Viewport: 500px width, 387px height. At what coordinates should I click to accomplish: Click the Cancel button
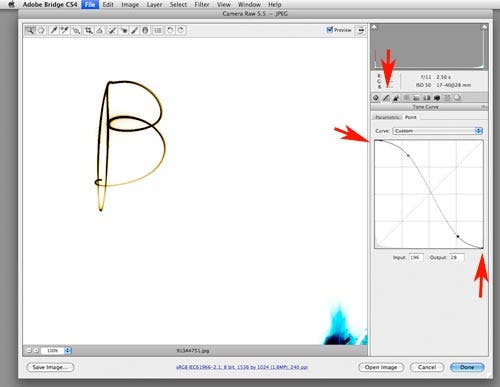(427, 367)
